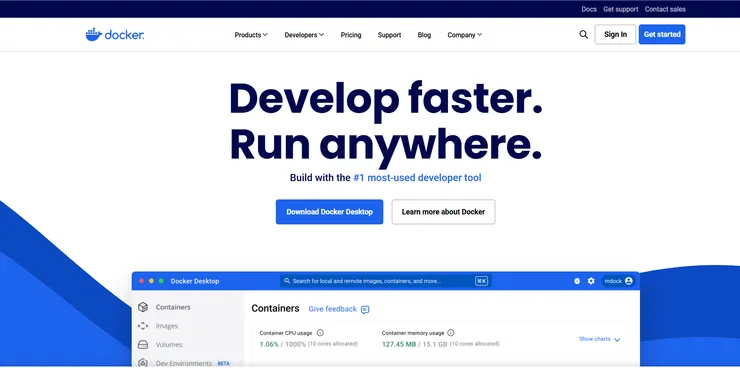Screen dimensions: 740x368
Task: Click the BETA badge beside Dev Environments
Action: (223, 363)
